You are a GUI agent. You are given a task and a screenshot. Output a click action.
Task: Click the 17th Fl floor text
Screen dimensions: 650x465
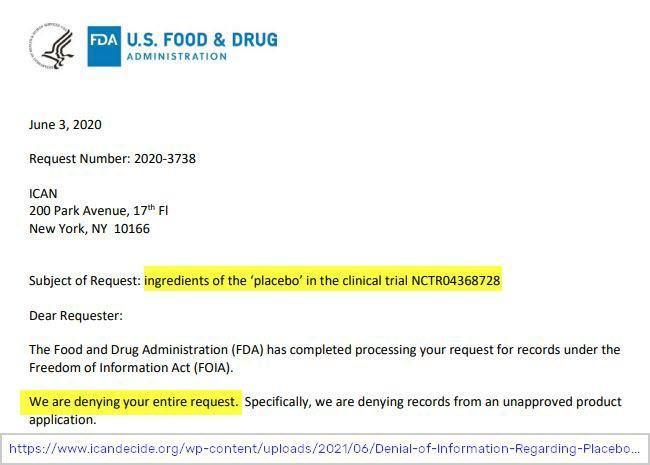[x=150, y=210]
